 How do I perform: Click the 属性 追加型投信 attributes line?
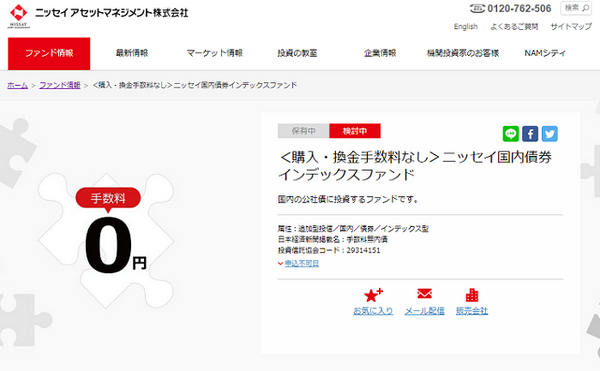point(353,229)
